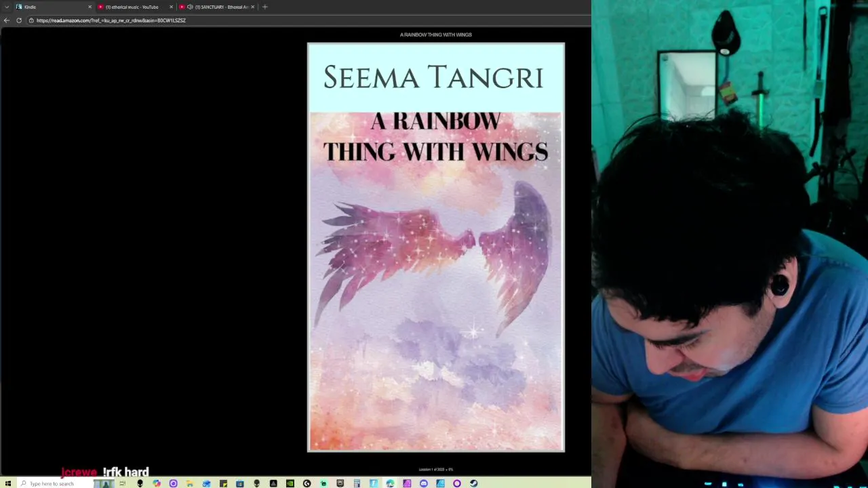View site information lock icon
This screenshot has height=488, width=868.
click(31, 20)
